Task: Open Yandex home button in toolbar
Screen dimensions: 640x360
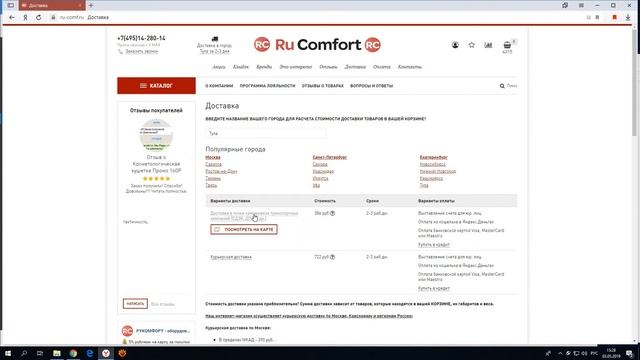Action: (25, 18)
